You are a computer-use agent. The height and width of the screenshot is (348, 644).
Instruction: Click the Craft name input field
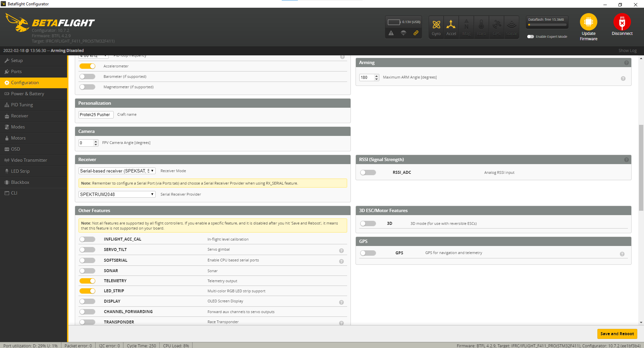point(96,115)
